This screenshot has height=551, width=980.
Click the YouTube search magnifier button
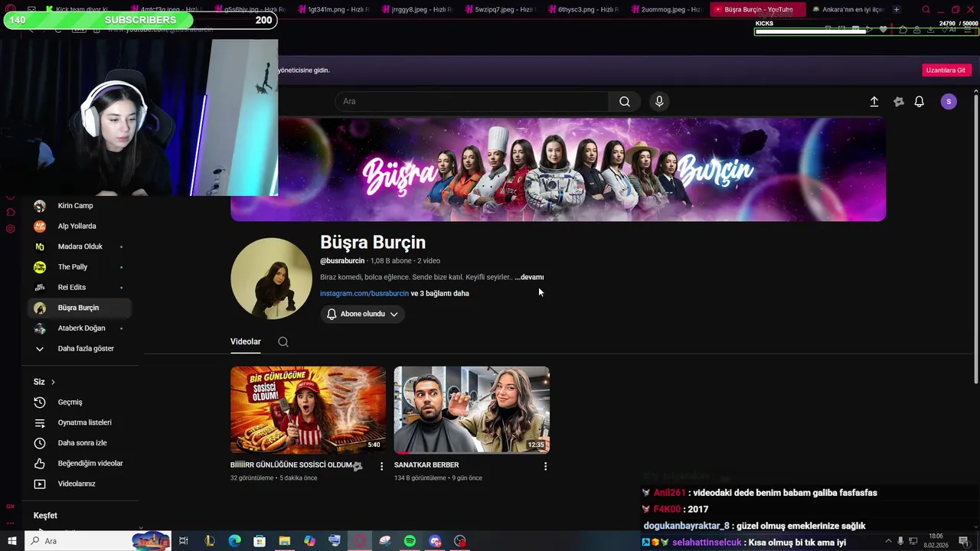point(625,101)
